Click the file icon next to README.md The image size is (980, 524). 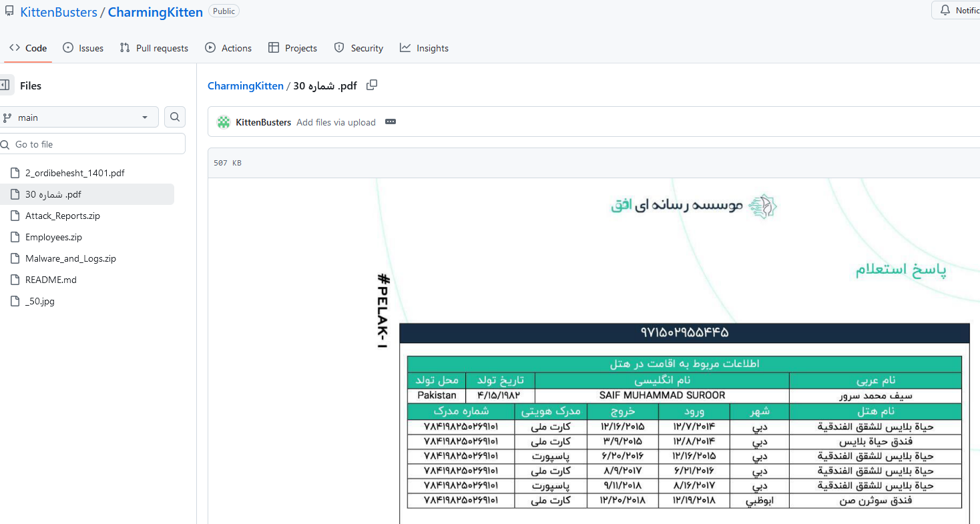[15, 280]
